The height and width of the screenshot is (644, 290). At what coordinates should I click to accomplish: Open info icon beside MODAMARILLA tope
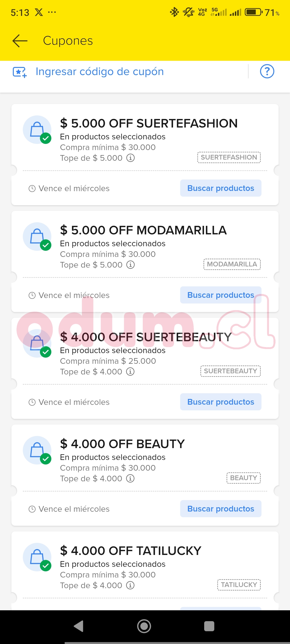130,265
